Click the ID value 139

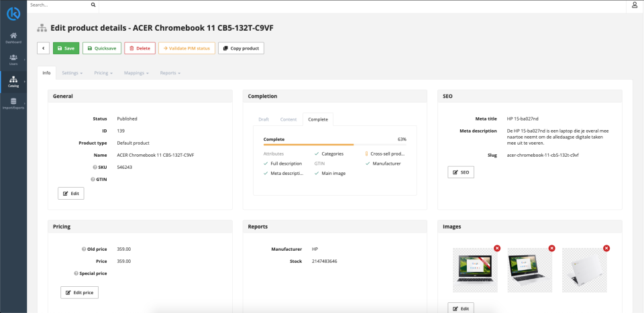tap(121, 131)
